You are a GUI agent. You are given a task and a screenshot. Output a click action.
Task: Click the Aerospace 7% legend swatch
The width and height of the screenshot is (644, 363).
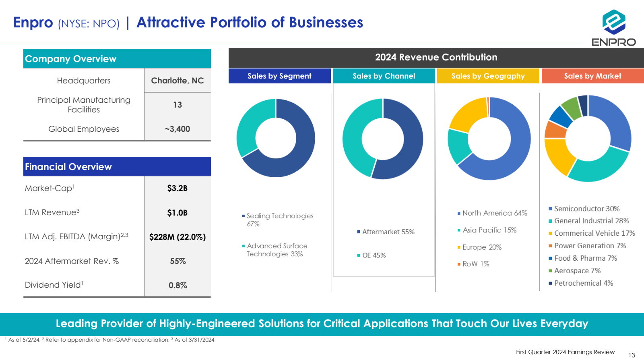point(550,271)
